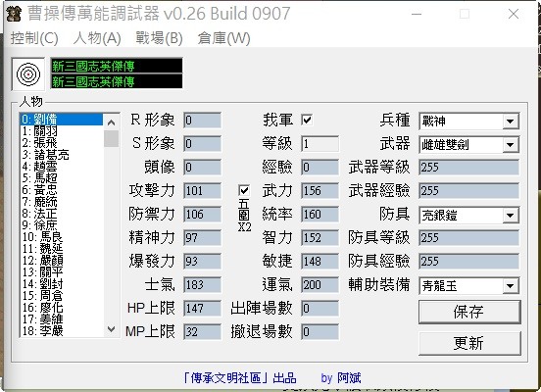Click the 防具等級 field showing 255
The image size is (541, 392).
click(469, 238)
